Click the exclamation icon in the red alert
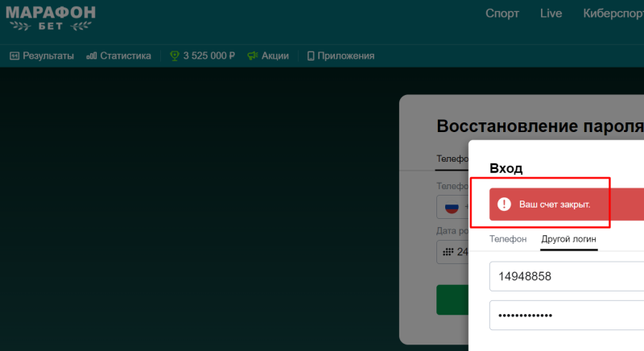Image resolution: width=644 pixels, height=351 pixels. click(505, 204)
